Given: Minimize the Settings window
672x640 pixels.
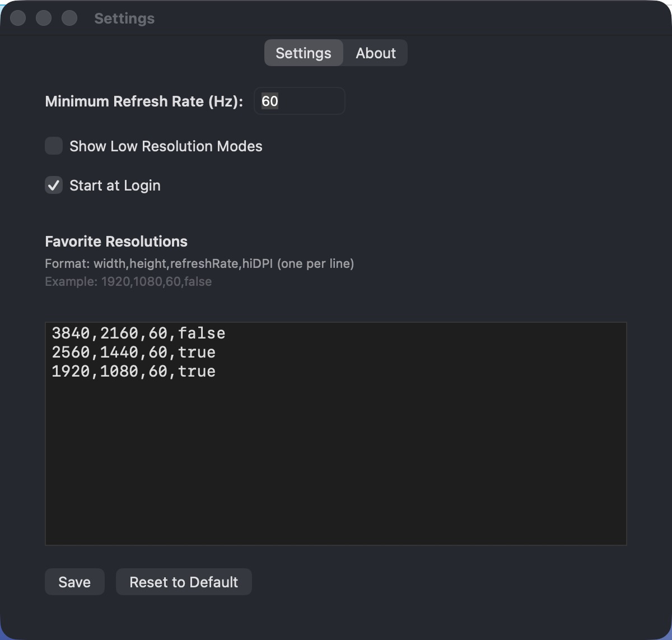Looking at the screenshot, I should click(x=44, y=18).
